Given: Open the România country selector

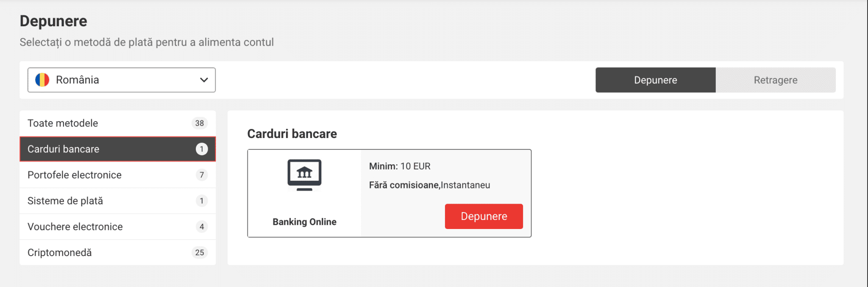Looking at the screenshot, I should (x=121, y=80).
